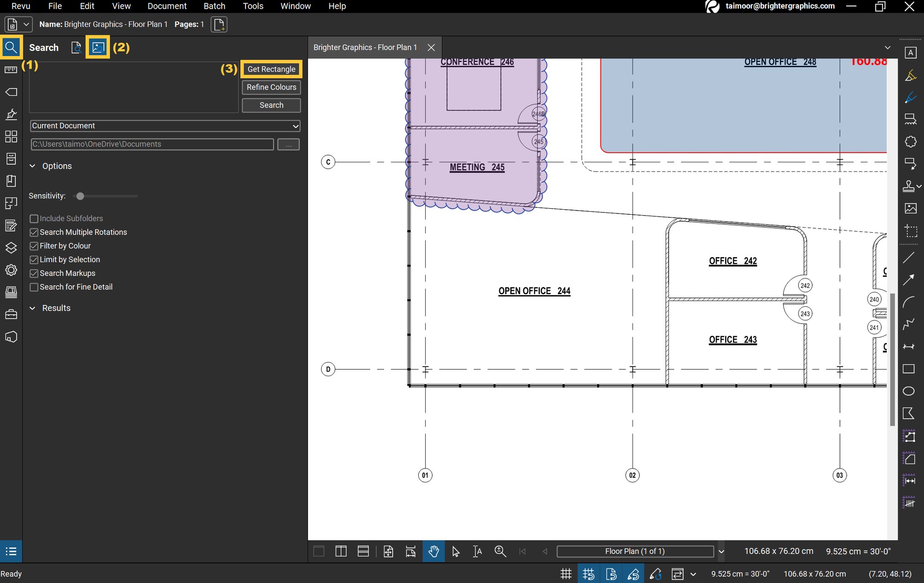The height and width of the screenshot is (583, 924).
Task: Switch to Brighter Graphics - Floor Plan 1 tab
Action: tap(365, 47)
